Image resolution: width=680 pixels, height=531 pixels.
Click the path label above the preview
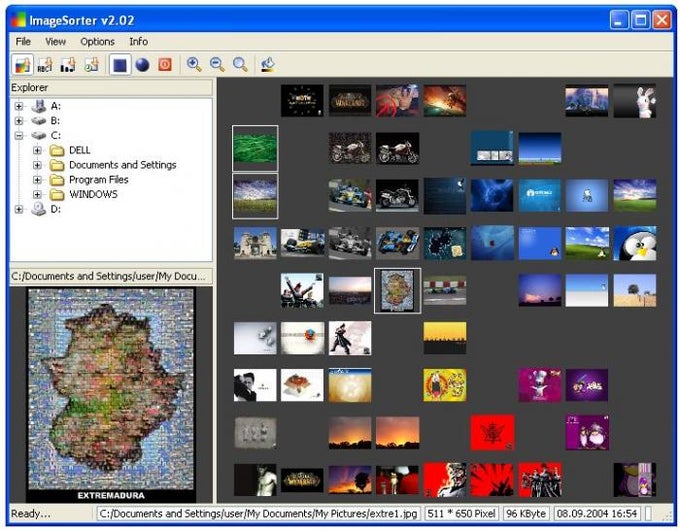tap(111, 276)
